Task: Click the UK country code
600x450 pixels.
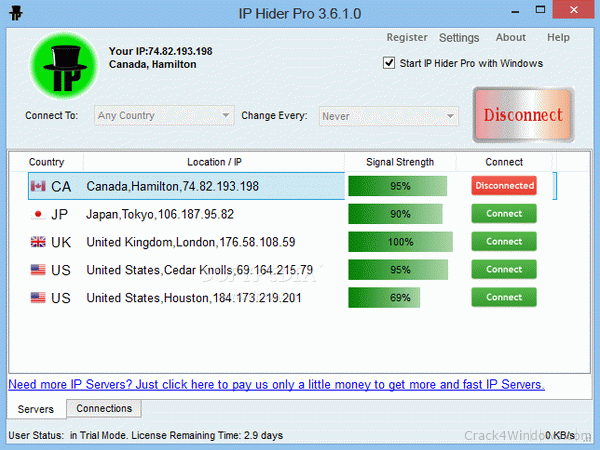Action: click(61, 242)
